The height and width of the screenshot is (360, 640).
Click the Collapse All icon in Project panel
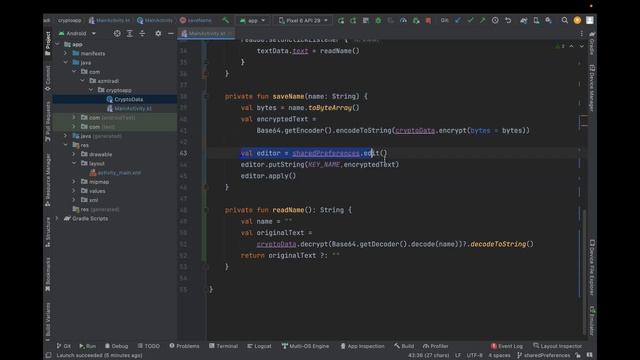(x=142, y=33)
